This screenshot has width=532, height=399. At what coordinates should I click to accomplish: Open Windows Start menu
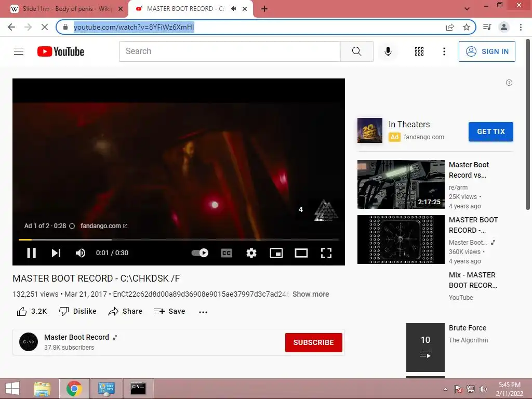click(12, 388)
